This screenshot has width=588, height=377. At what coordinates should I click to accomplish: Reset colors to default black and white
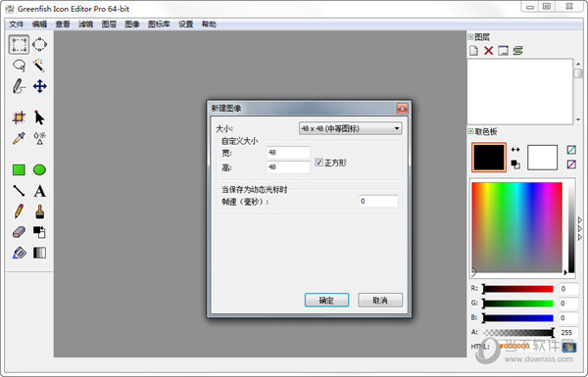(515, 165)
